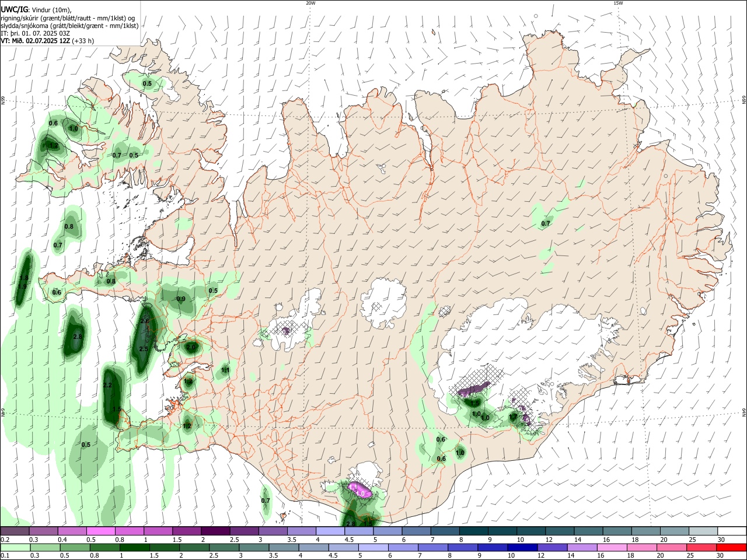
Task: Select the snow legend swatch between 6 and 7
Action: pyautogui.click(x=416, y=531)
